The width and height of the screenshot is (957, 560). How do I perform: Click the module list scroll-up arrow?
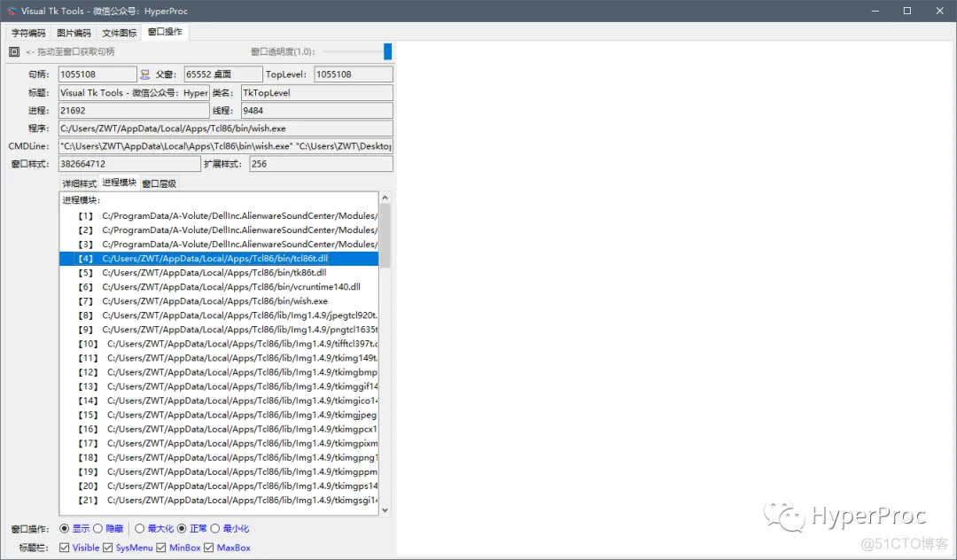click(385, 198)
